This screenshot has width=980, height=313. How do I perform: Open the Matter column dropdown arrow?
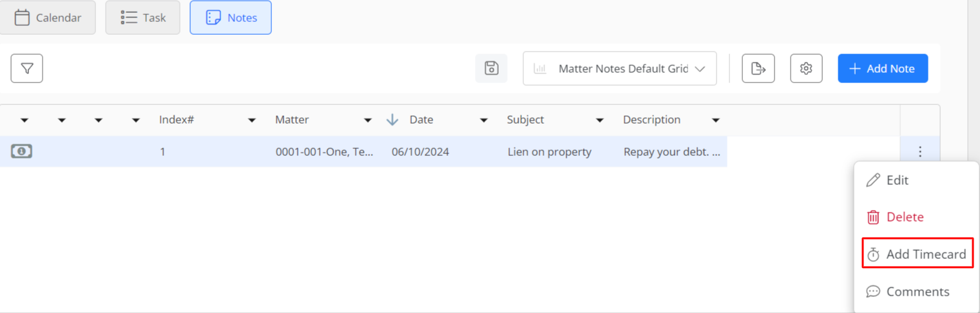[368, 120]
